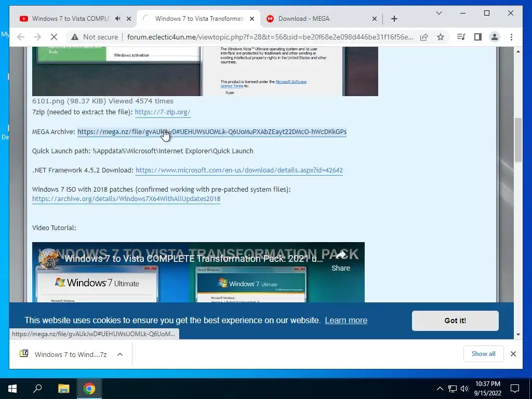532x399 pixels.
Task: Click Chrome icon in taskbar
Action: [89, 389]
